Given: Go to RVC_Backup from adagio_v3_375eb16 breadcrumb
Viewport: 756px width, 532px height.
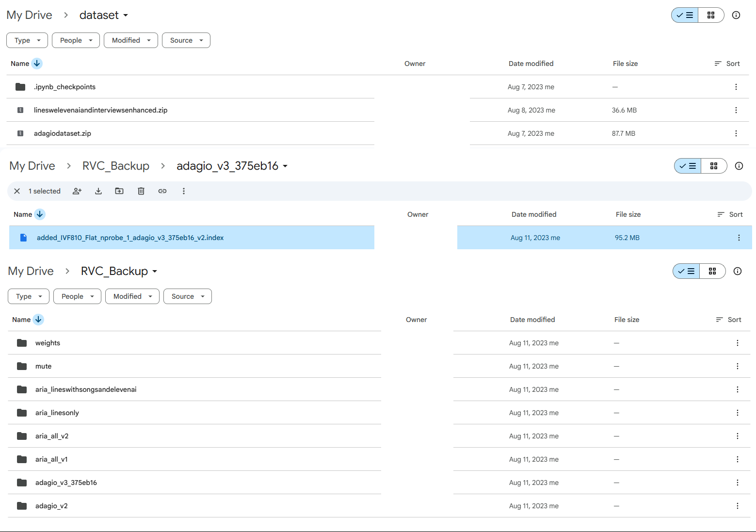Looking at the screenshot, I should pos(116,166).
